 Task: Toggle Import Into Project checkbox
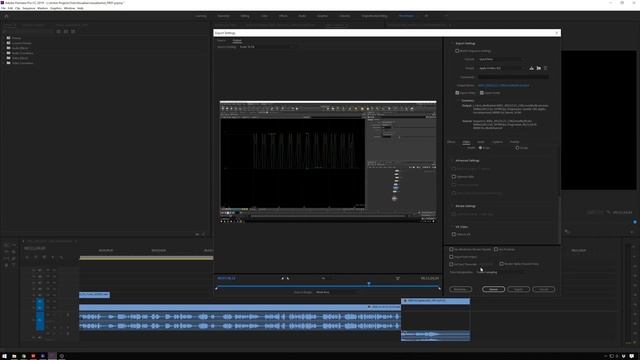point(451,257)
